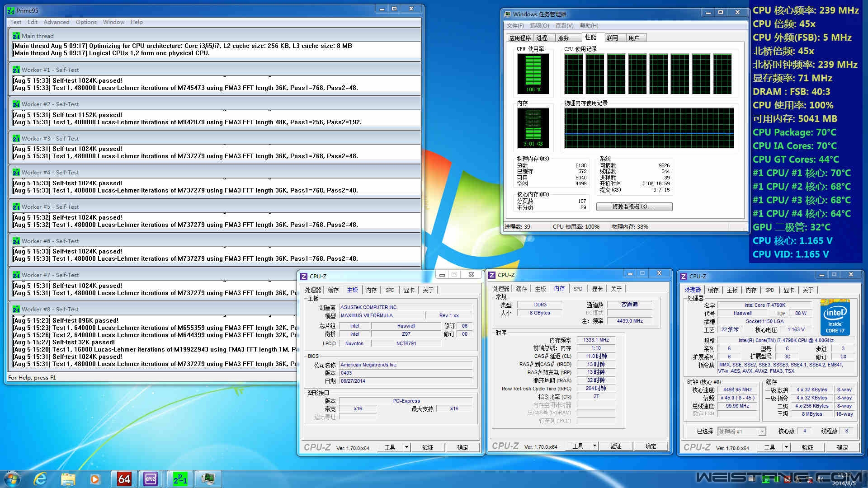Select Task Manager 应用程序 tab
Image resolution: width=868 pixels, height=488 pixels.
point(520,38)
